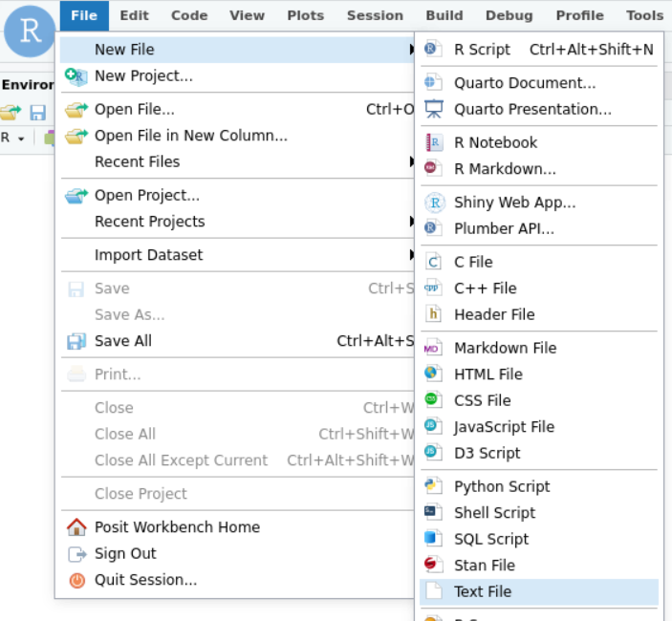Click the Ctrl+Alt+Shift+N shortcut text
This screenshot has width=672, height=621.
[x=592, y=50]
